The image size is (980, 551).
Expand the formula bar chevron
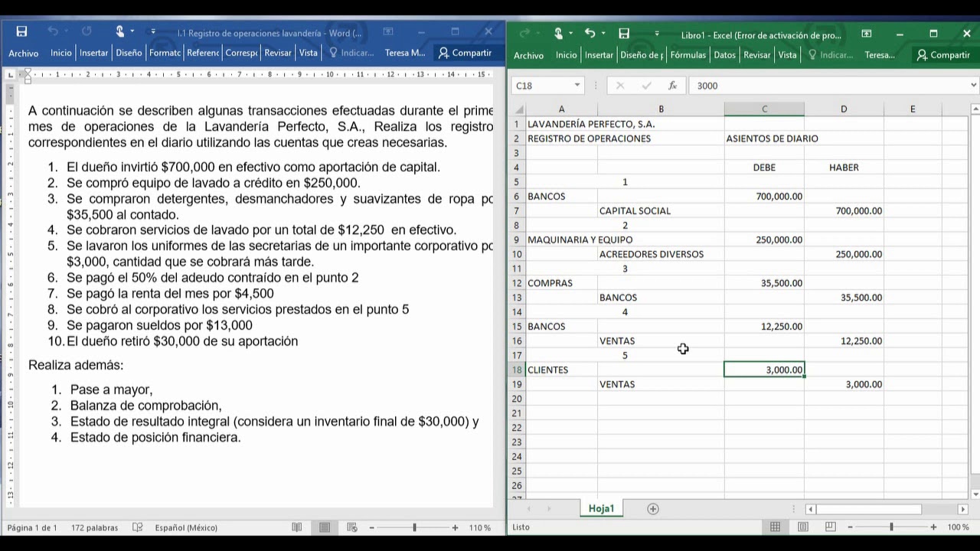tap(974, 86)
